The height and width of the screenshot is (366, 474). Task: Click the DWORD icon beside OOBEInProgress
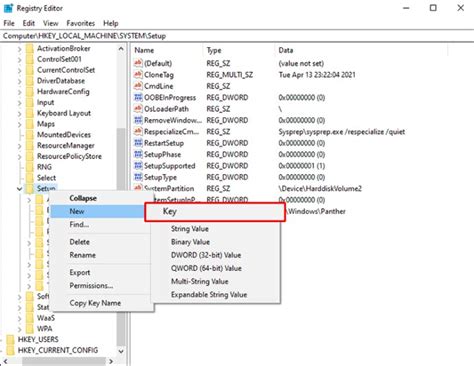(138, 97)
